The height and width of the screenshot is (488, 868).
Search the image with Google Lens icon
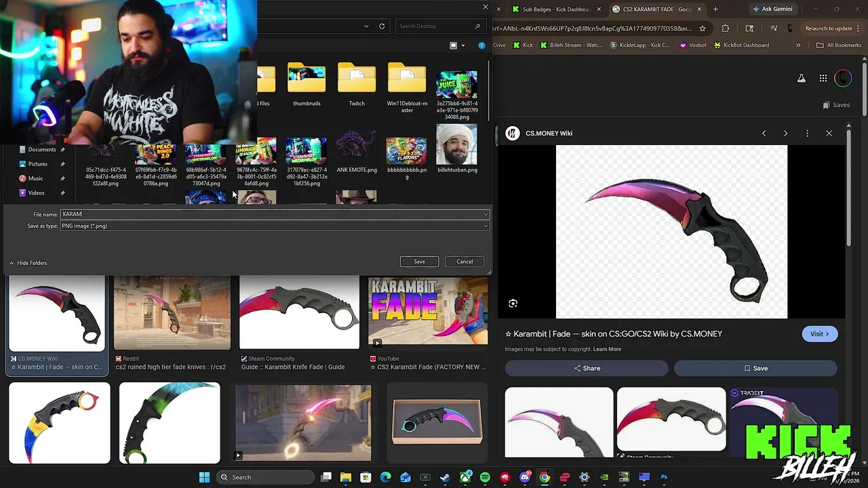click(x=513, y=304)
